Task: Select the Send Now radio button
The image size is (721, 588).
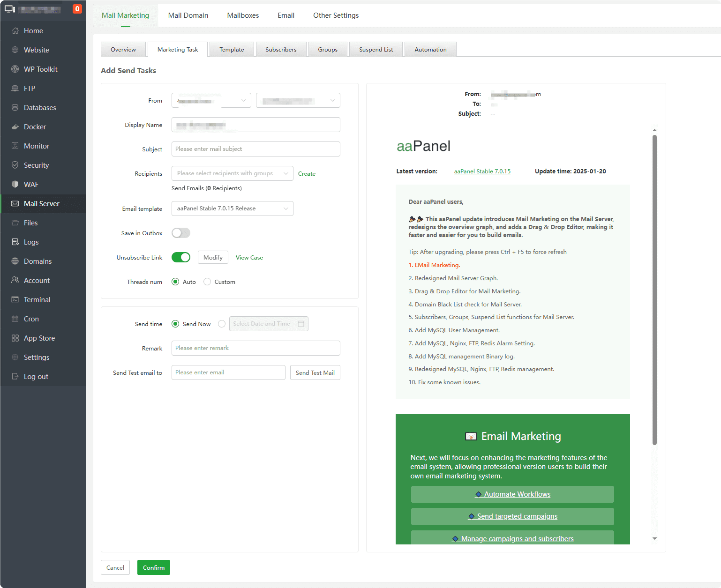Action: pos(175,324)
